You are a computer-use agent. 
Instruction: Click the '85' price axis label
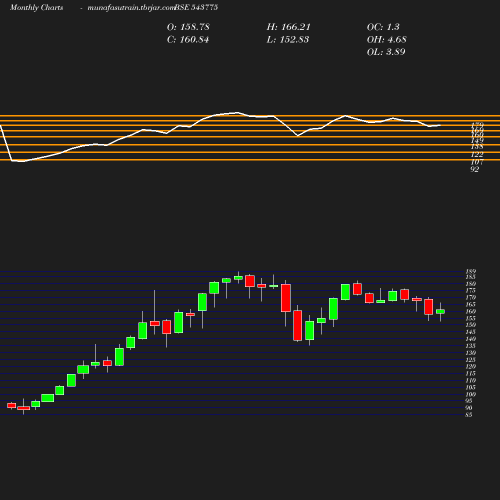coord(469,415)
